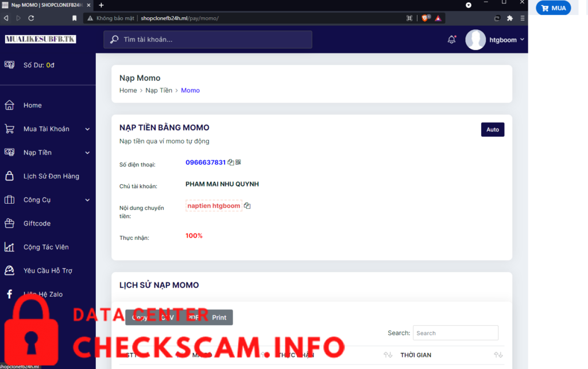Bookmark this page in the browser
The height and width of the screenshot is (369, 588).
point(74,18)
